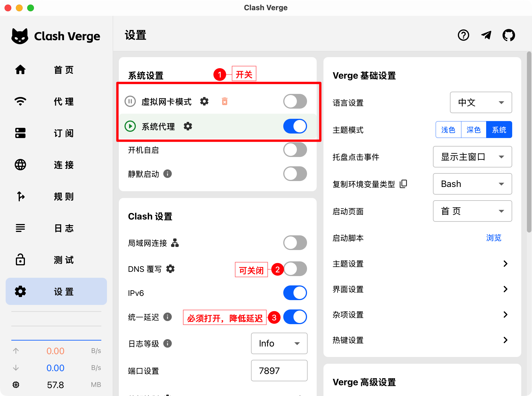Click the memory usage chip icon
Viewport: 532px width, 396px height.
pos(16,385)
